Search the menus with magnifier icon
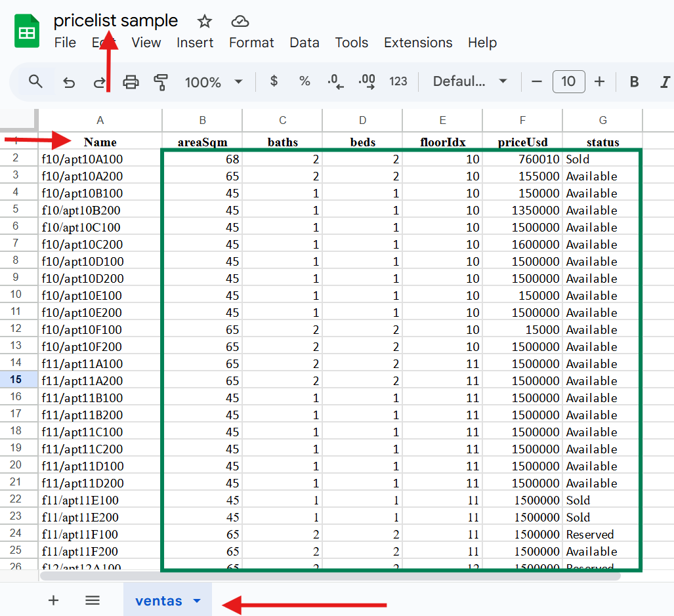 (35, 81)
